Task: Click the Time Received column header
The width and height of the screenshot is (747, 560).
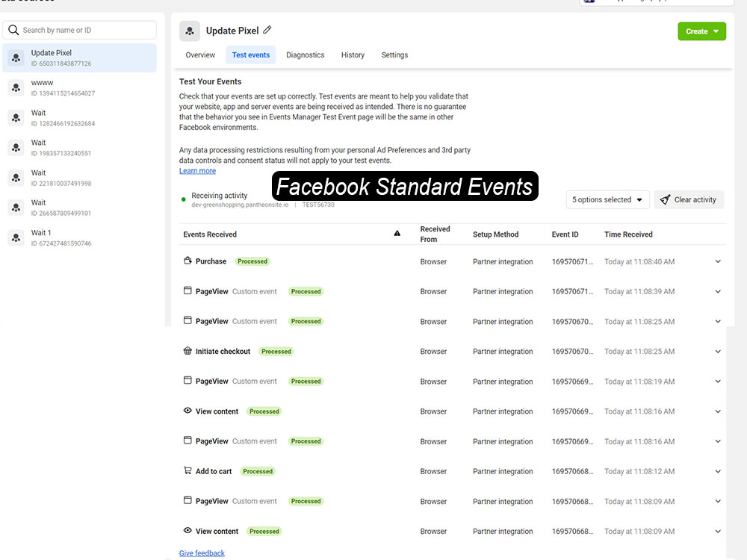Action: [628, 234]
